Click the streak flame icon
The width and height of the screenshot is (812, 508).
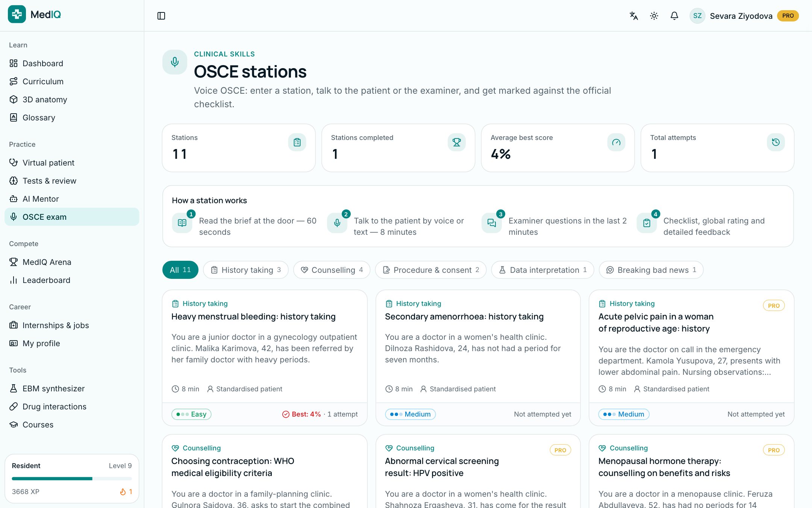(x=123, y=491)
